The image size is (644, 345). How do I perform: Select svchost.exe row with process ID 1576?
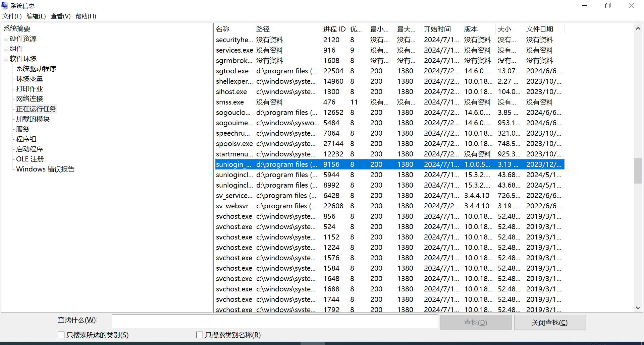[389, 258]
